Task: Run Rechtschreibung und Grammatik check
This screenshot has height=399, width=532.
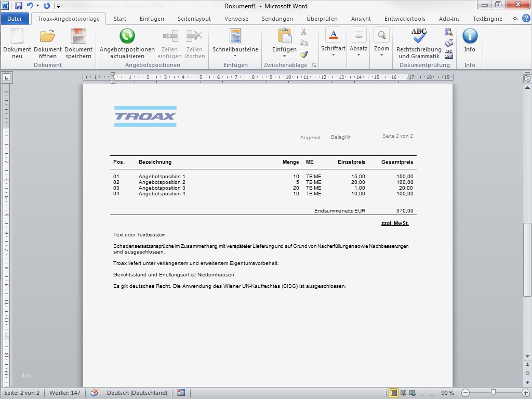Action: 419,44
